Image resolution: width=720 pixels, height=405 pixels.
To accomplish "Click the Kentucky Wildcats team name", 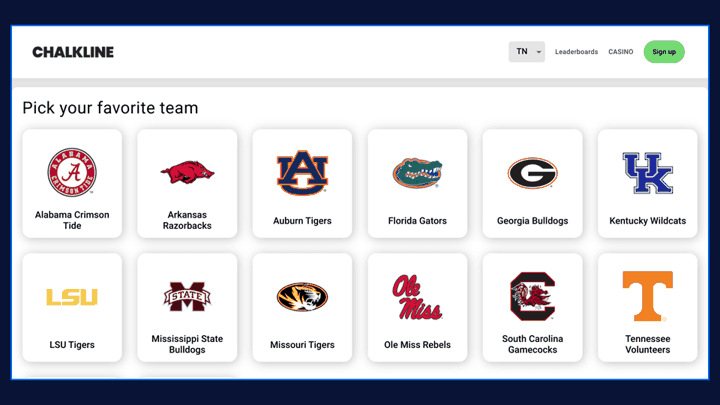I will [647, 221].
